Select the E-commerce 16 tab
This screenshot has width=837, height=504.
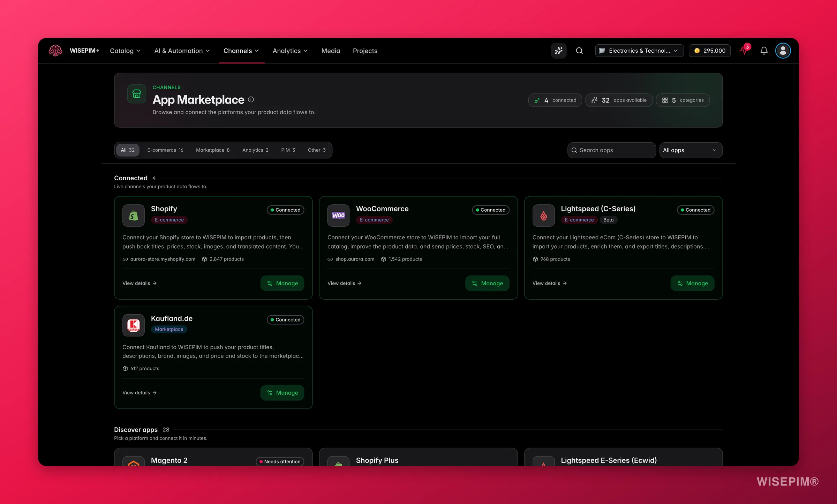pyautogui.click(x=165, y=150)
